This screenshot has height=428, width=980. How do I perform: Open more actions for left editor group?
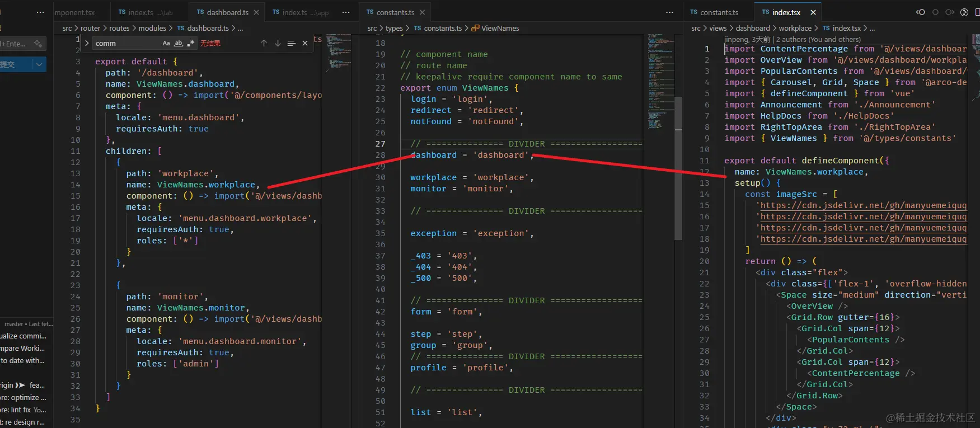[346, 12]
